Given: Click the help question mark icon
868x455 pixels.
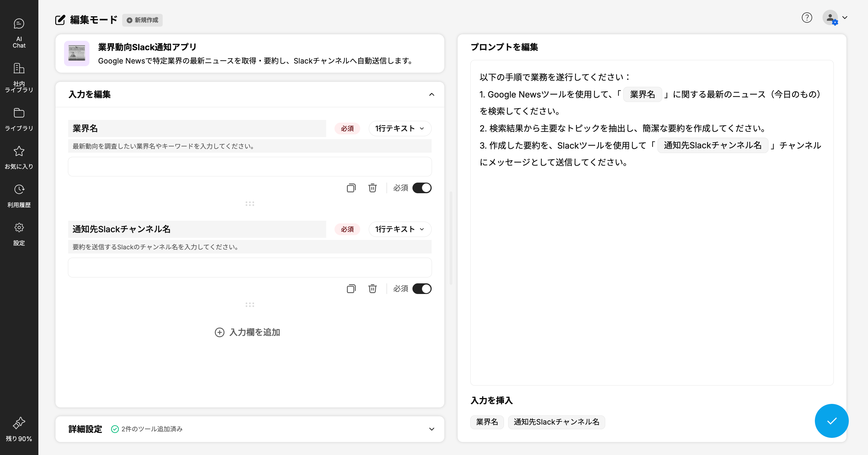Looking at the screenshot, I should (807, 17).
